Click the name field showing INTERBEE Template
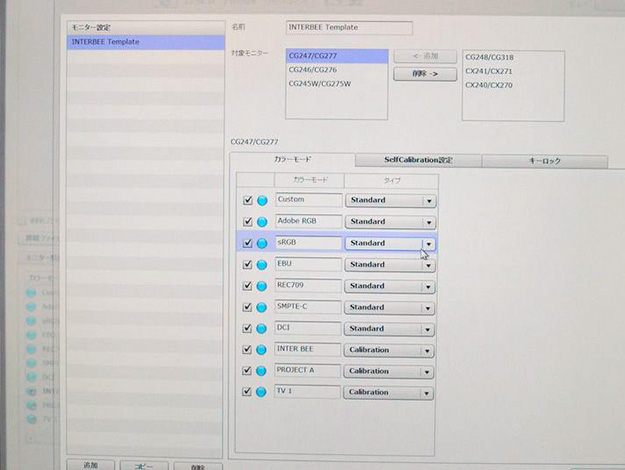The image size is (625, 470). (x=349, y=28)
